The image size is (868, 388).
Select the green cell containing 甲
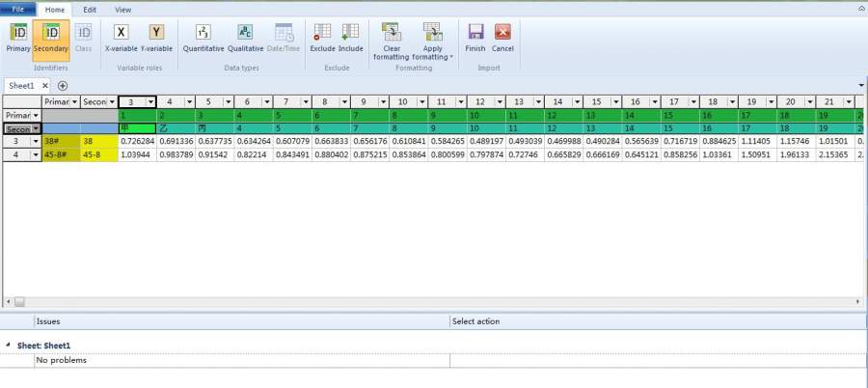(x=137, y=128)
